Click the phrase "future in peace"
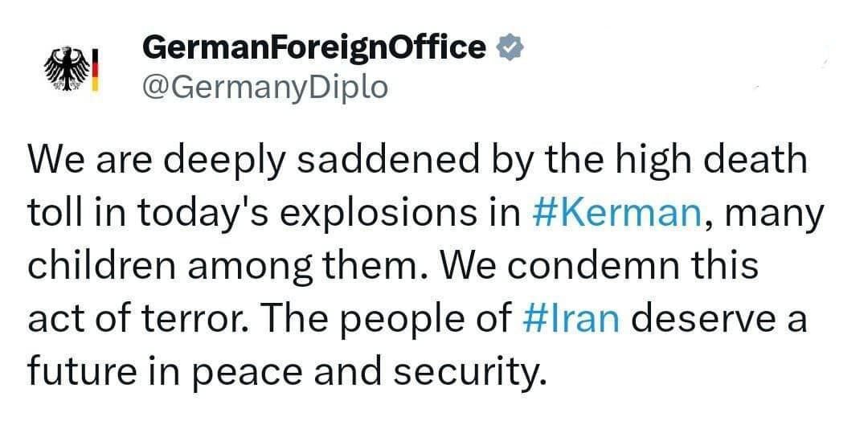 183,370
